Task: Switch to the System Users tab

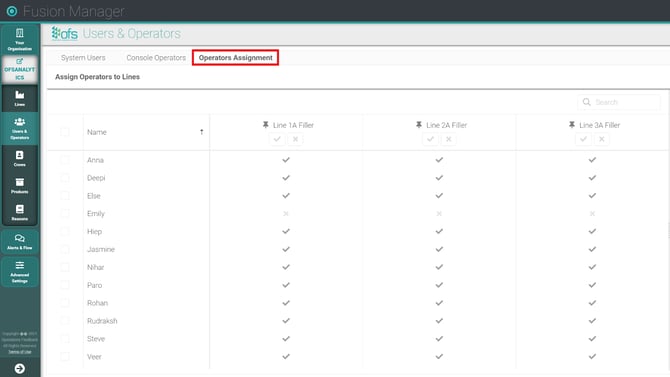Action: 83,58
